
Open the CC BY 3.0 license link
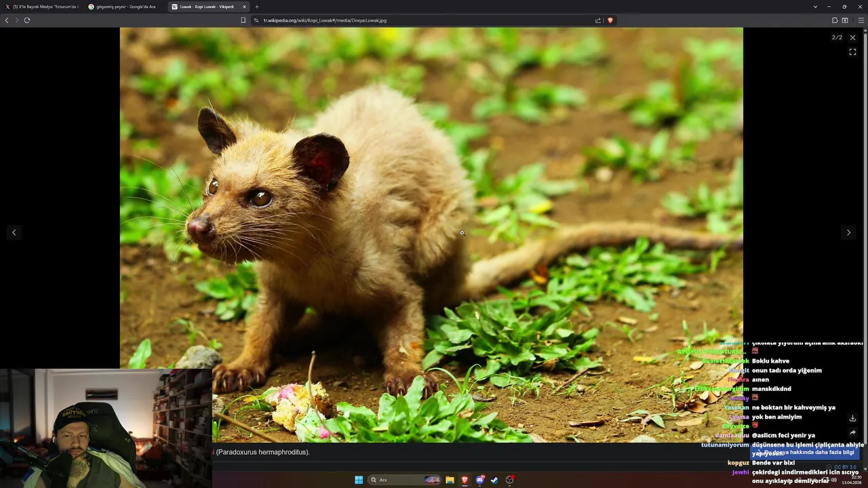coord(845,467)
